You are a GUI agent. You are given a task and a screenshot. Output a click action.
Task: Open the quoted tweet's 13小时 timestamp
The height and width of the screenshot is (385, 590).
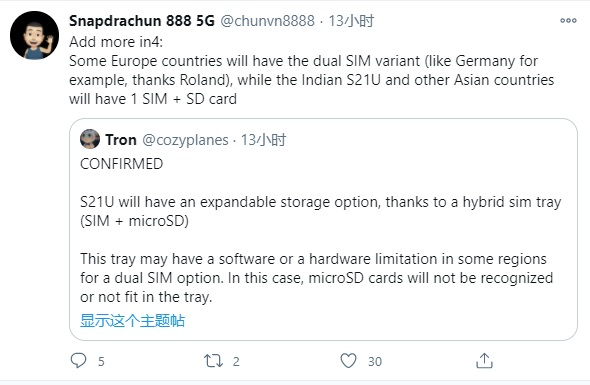pyautogui.click(x=263, y=140)
